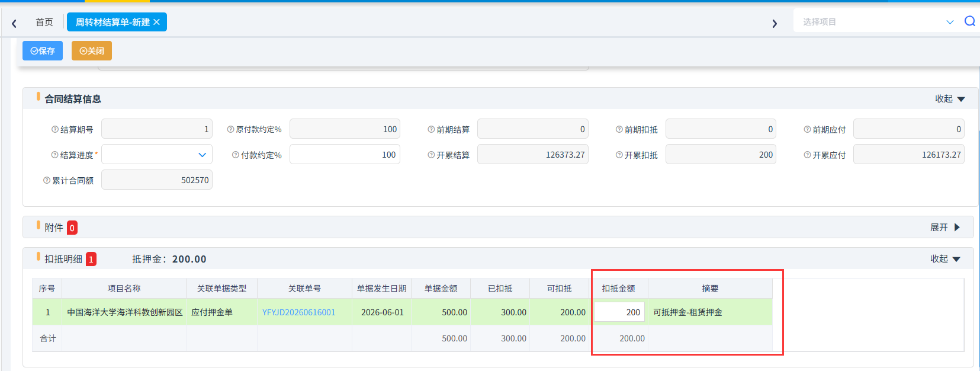Click help icon beside 累计合同额

click(47, 180)
